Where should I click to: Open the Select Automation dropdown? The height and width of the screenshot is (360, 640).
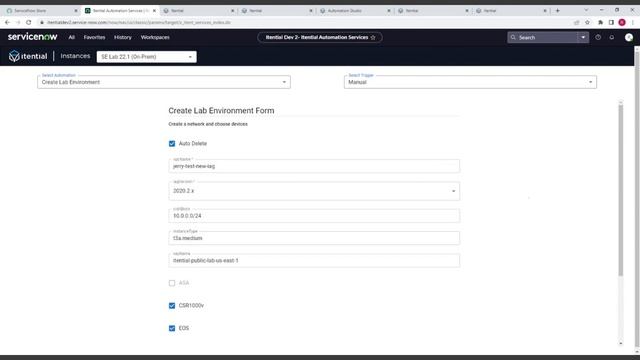tap(164, 82)
